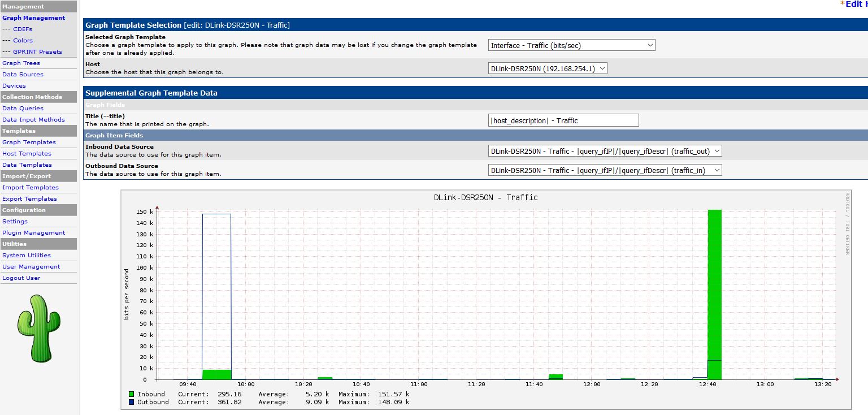Click the graph Title input field

pyautogui.click(x=563, y=120)
